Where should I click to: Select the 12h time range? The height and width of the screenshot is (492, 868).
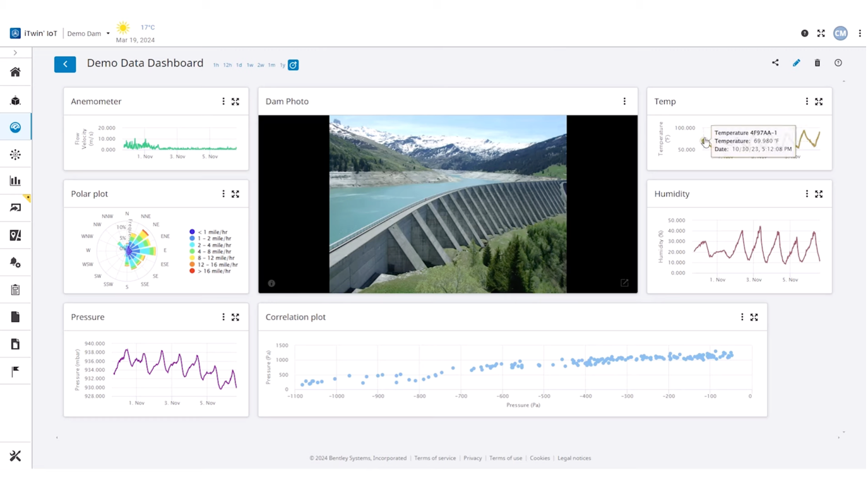tap(227, 65)
